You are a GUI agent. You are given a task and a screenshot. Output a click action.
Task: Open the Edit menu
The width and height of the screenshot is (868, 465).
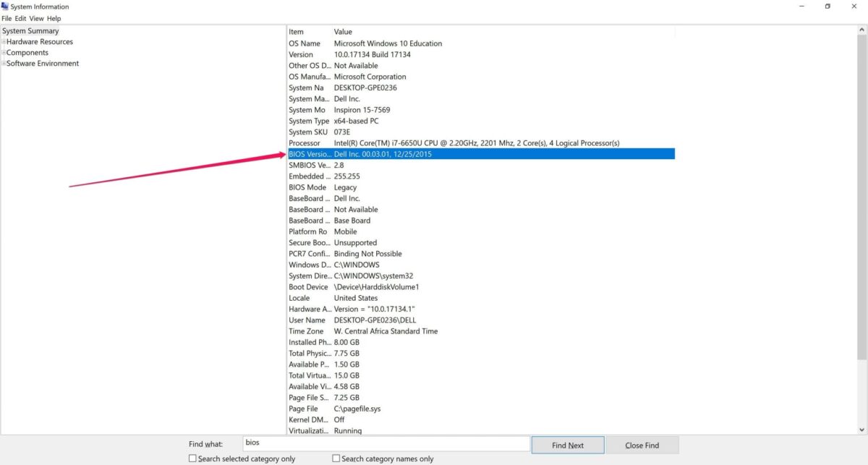[20, 18]
